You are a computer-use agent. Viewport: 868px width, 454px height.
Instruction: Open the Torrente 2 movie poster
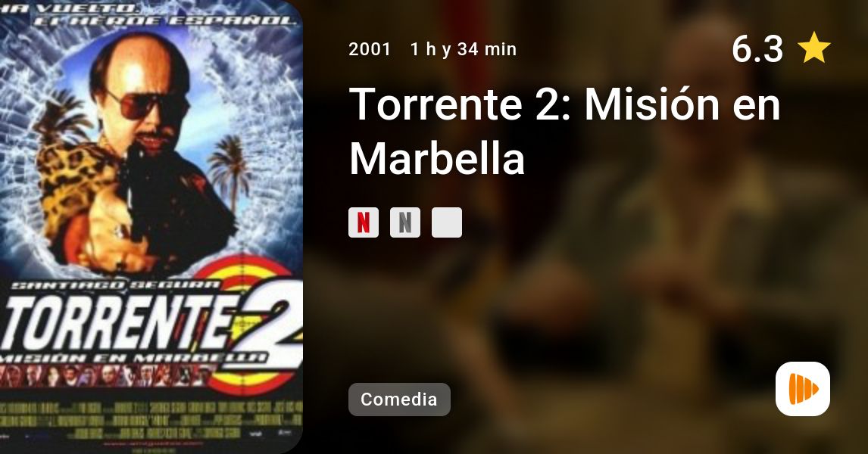[x=151, y=227]
